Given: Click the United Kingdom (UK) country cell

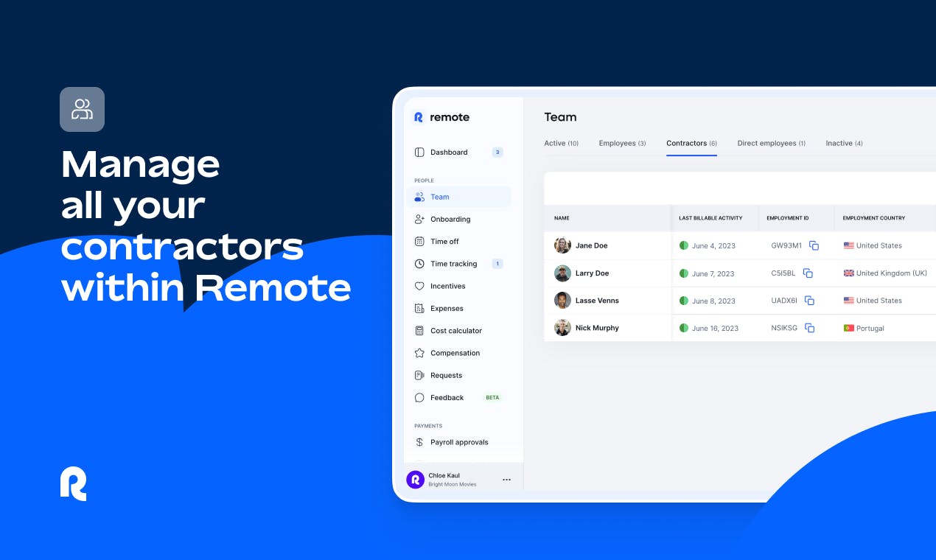Looking at the screenshot, I should [885, 273].
